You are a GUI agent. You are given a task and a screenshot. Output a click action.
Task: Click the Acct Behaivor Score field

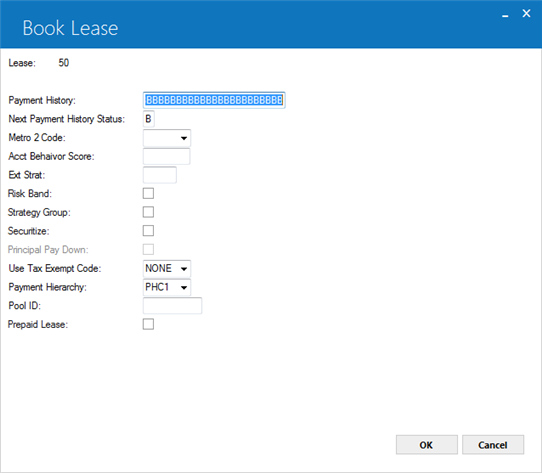pos(166,156)
